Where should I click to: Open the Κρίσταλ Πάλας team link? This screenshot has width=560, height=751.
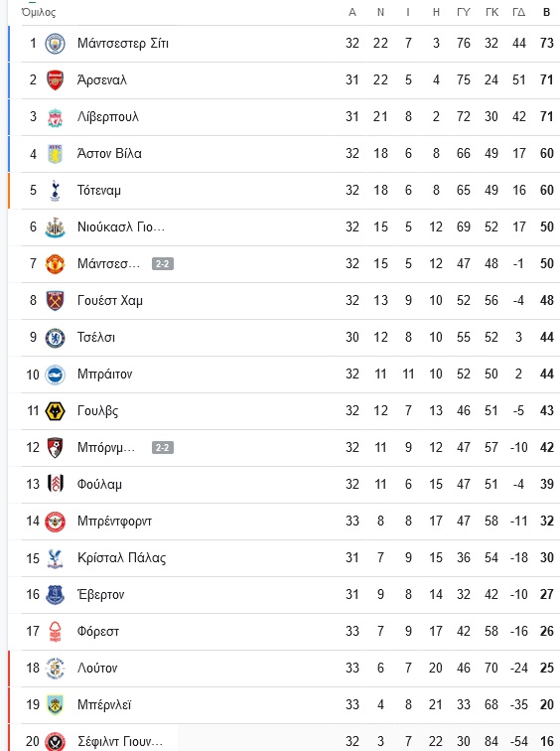click(x=121, y=558)
